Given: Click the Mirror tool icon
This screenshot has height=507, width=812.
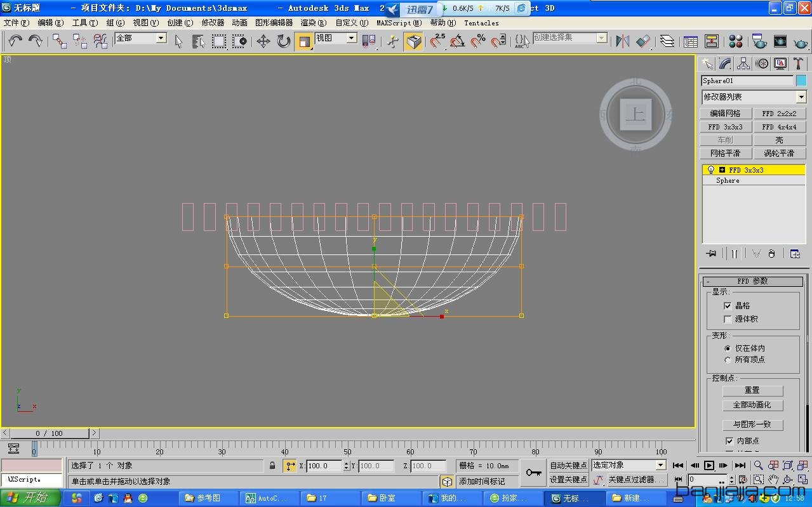Looking at the screenshot, I should pos(622,41).
